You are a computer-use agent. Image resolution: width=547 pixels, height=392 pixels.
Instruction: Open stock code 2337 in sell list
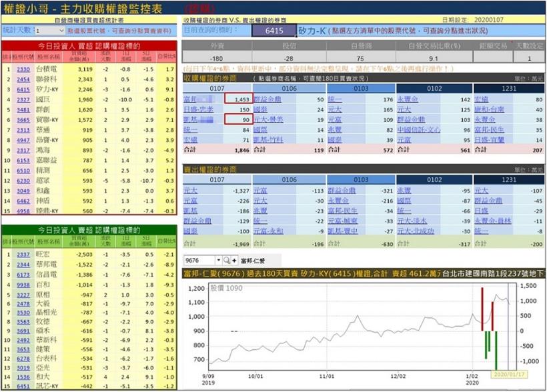tap(23, 255)
